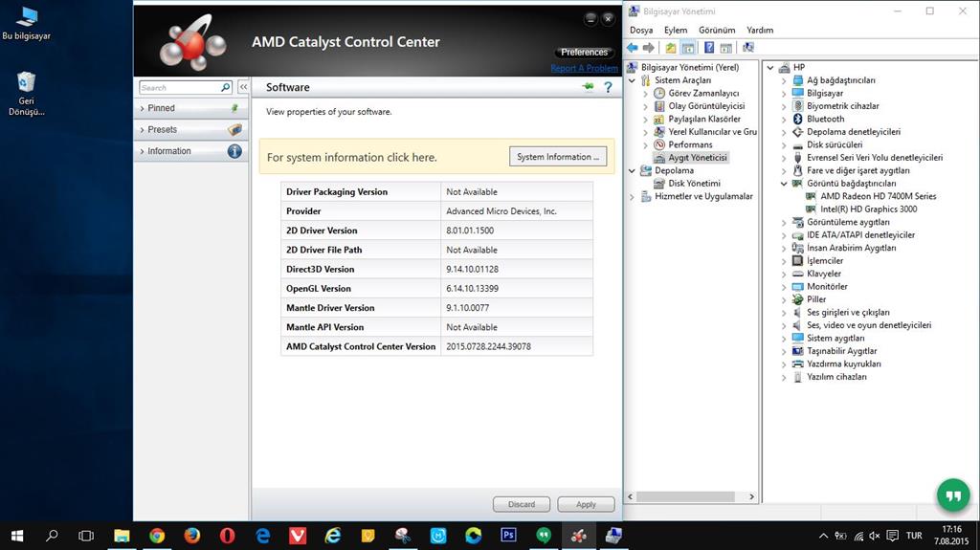Expand the Presets section
The height and width of the screenshot is (550, 980).
click(x=190, y=129)
